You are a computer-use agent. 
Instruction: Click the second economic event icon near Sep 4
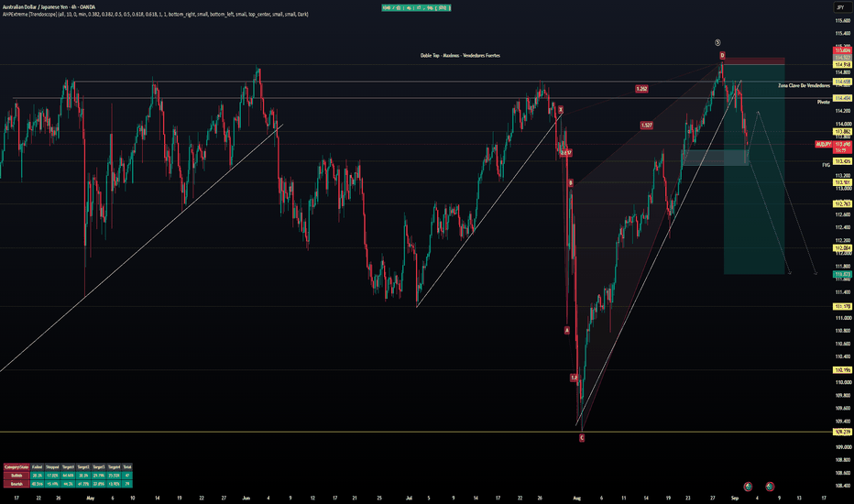pos(770,486)
